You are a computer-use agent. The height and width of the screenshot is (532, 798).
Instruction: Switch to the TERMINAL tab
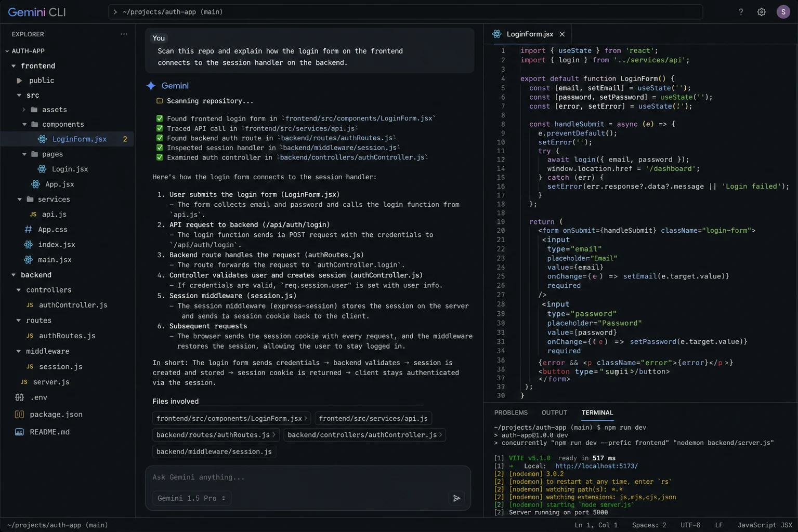597,413
